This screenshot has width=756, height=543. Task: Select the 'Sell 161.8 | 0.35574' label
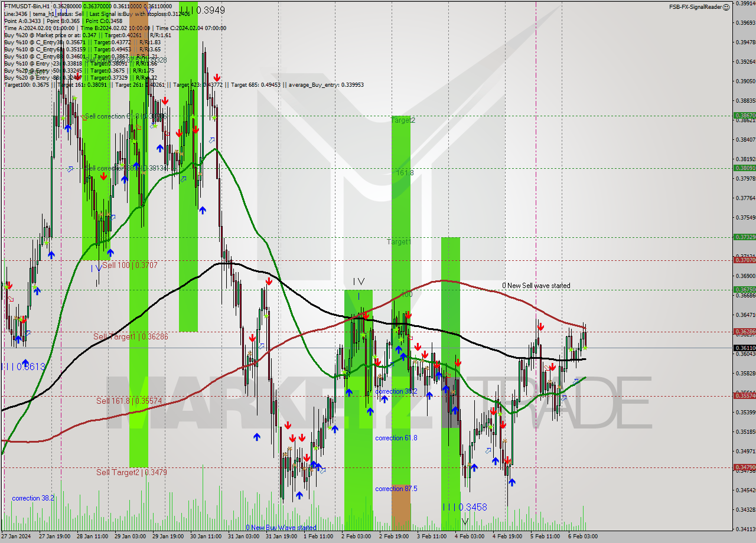pos(129,401)
